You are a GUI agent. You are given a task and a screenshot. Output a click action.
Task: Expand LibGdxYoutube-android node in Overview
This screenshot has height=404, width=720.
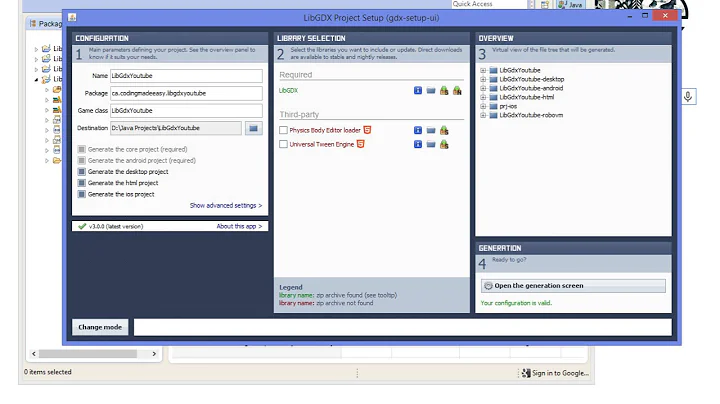click(x=483, y=88)
